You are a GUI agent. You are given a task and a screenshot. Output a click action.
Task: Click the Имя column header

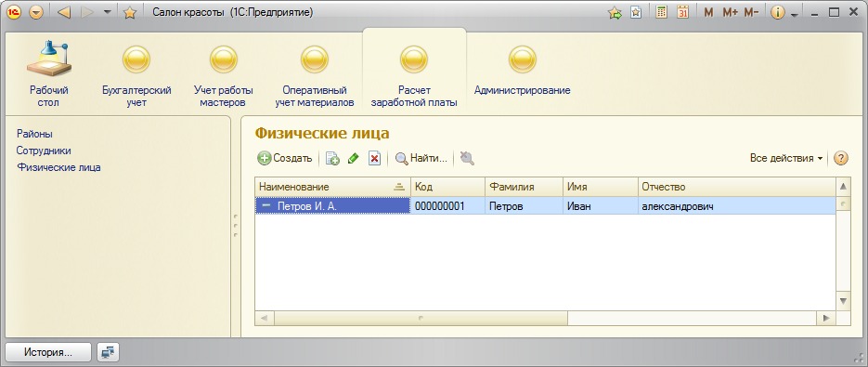click(601, 187)
